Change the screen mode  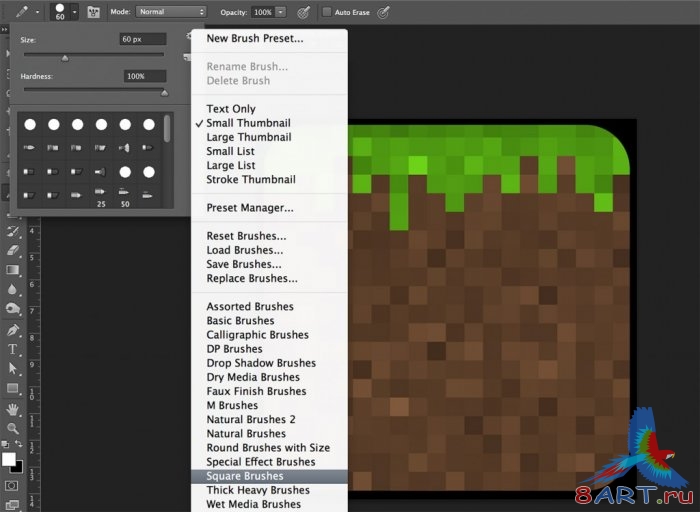[x=12, y=504]
